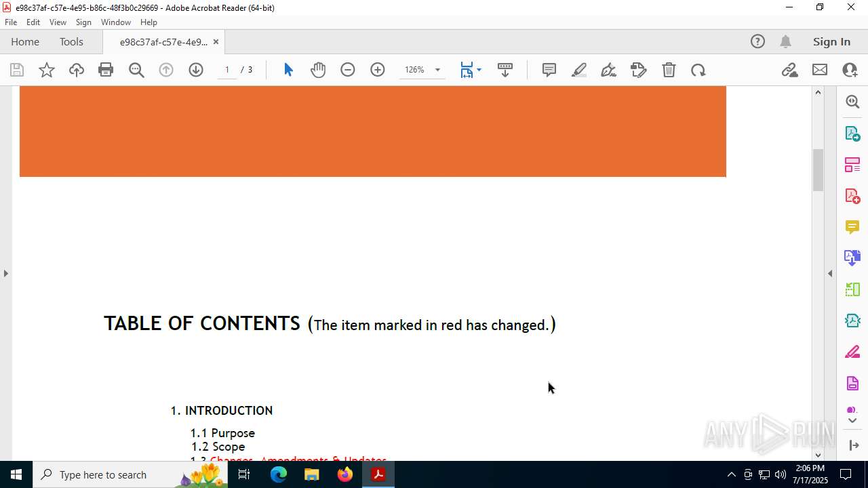This screenshot has height=488, width=868.
Task: Go to previous page arrow
Action: [166, 70]
